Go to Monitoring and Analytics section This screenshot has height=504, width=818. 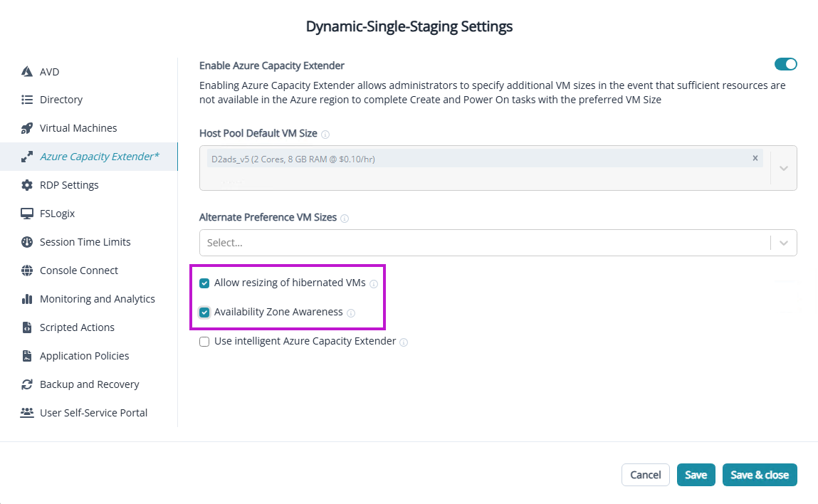coord(97,299)
